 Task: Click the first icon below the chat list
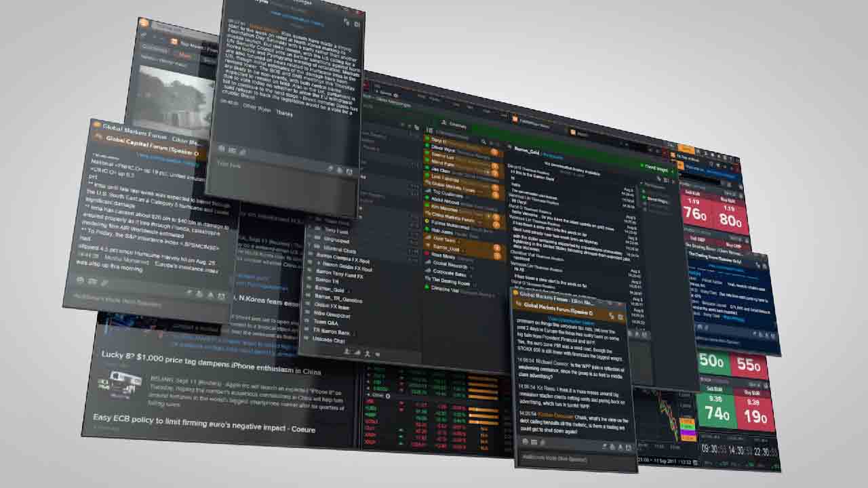(347, 352)
